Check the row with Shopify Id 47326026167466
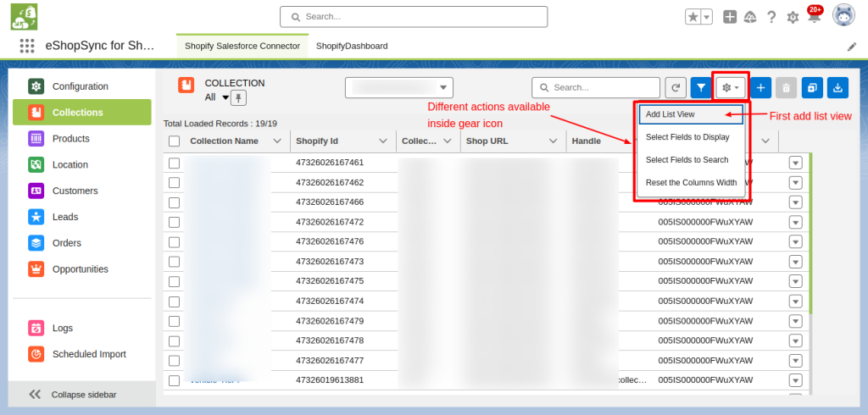Image resolution: width=868 pixels, height=415 pixels. click(x=175, y=202)
